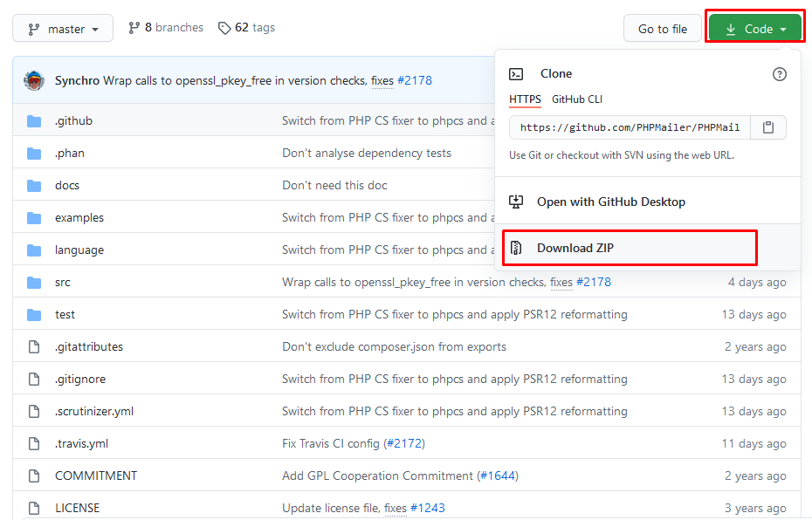Image resolution: width=812 pixels, height=520 pixels.
Task: Click the .travis.yml file icon
Action: click(34, 443)
